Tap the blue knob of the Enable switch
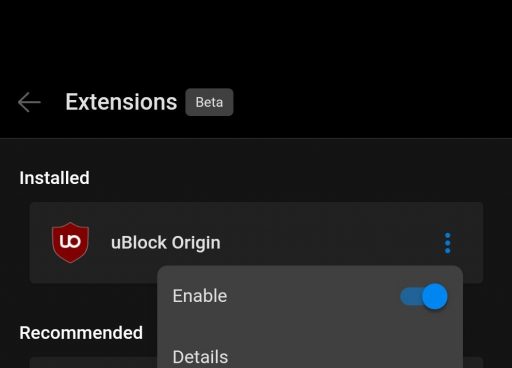The image size is (512, 368). point(435,296)
